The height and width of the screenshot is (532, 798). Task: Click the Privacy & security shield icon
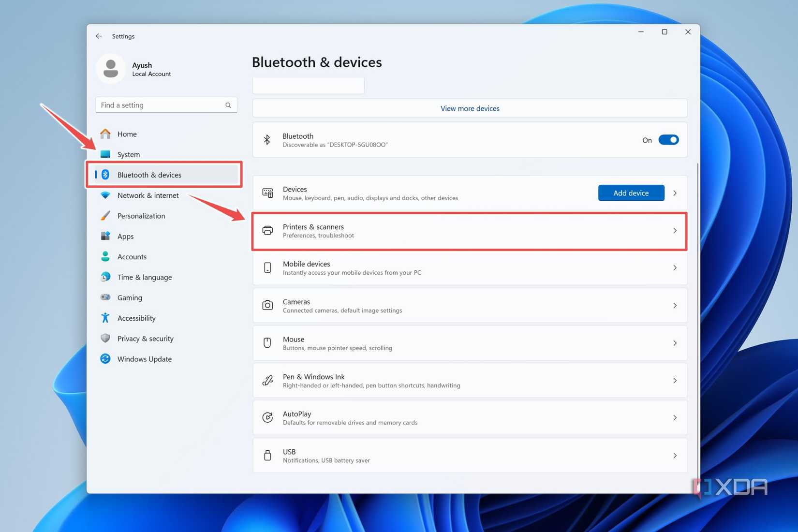105,338
